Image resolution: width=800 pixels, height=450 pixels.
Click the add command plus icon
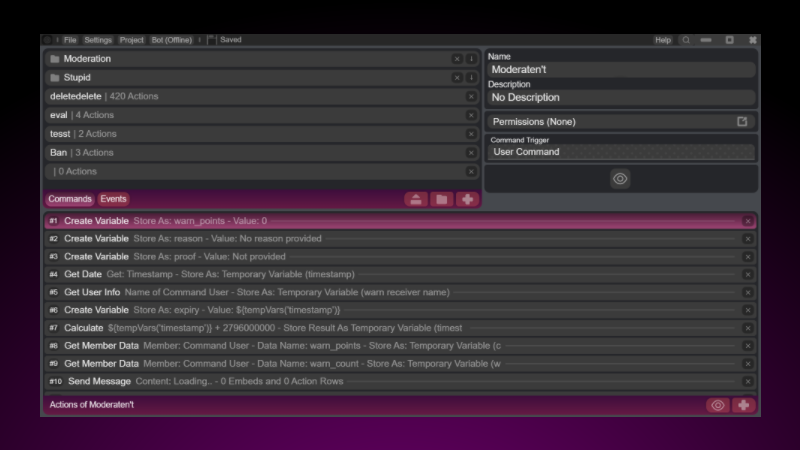[x=467, y=199]
